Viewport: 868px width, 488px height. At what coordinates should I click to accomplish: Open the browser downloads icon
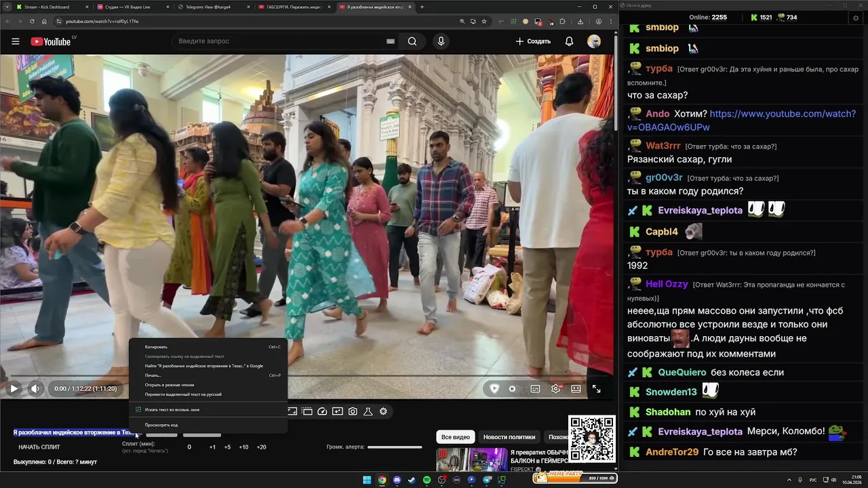pyautogui.click(x=580, y=22)
